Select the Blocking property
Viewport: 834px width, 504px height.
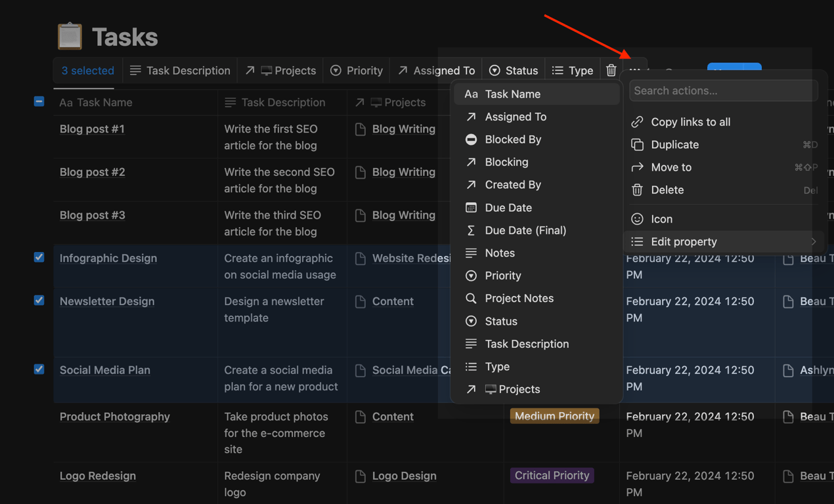pyautogui.click(x=537, y=162)
